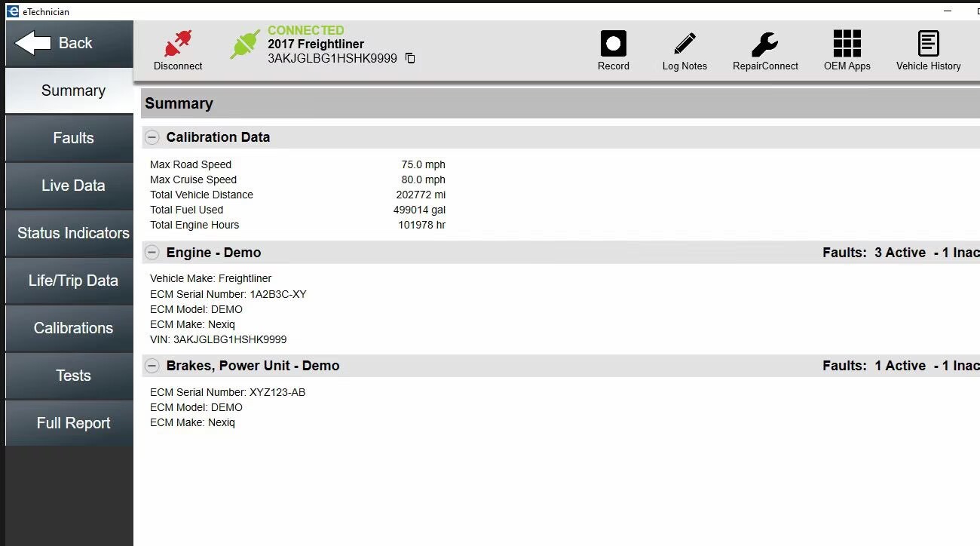The height and width of the screenshot is (546, 980).
Task: Open the Full Report tab
Action: point(73,423)
